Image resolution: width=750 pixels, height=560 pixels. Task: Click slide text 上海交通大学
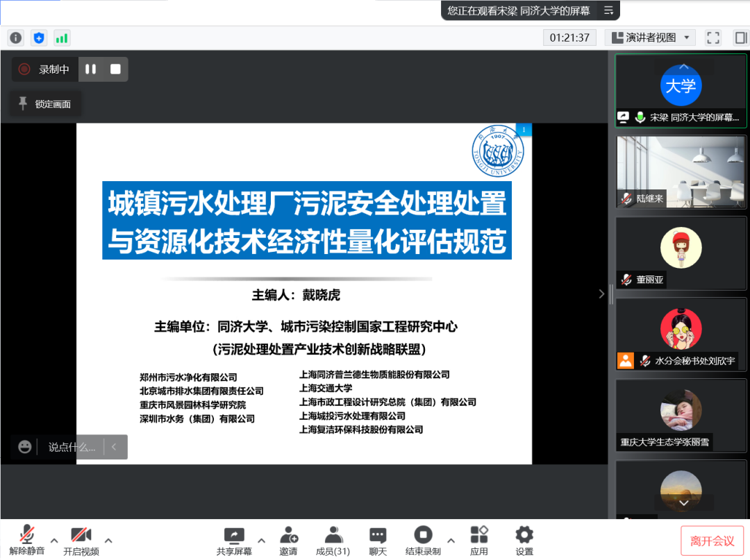point(326,389)
